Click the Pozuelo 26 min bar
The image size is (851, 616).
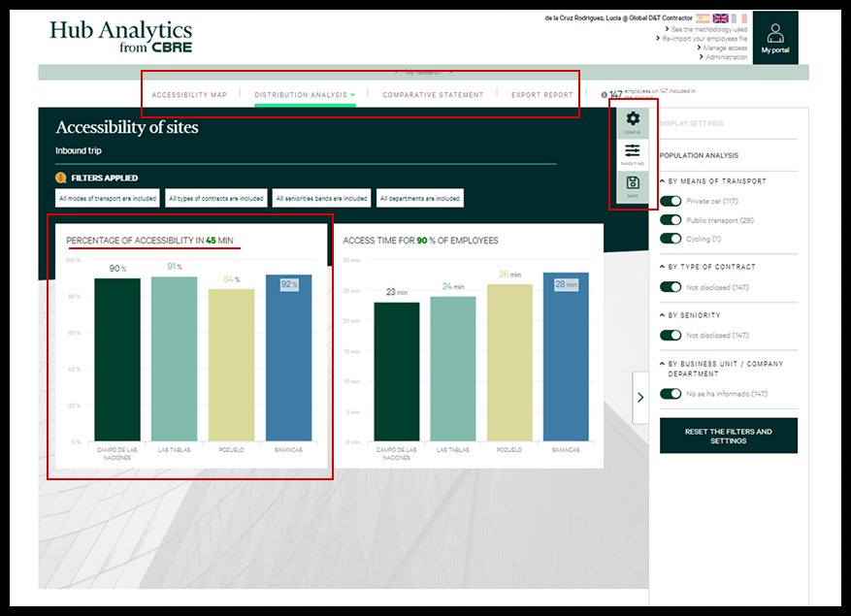(x=509, y=363)
